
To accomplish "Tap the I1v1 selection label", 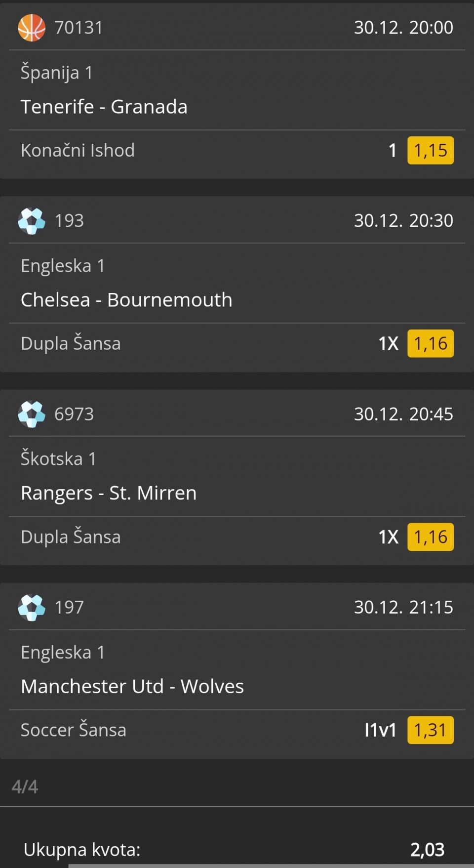I will click(x=380, y=730).
